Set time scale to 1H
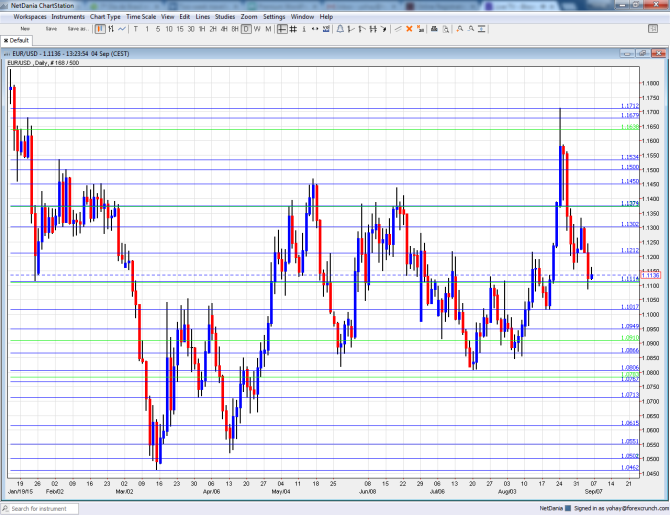Screen dimensions: 670x515 (x=202, y=29)
